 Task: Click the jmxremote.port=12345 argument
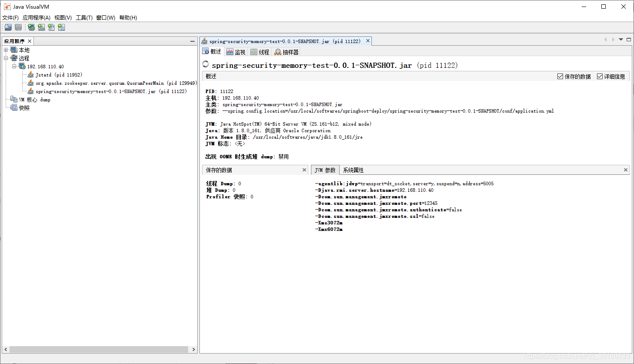tap(376, 203)
